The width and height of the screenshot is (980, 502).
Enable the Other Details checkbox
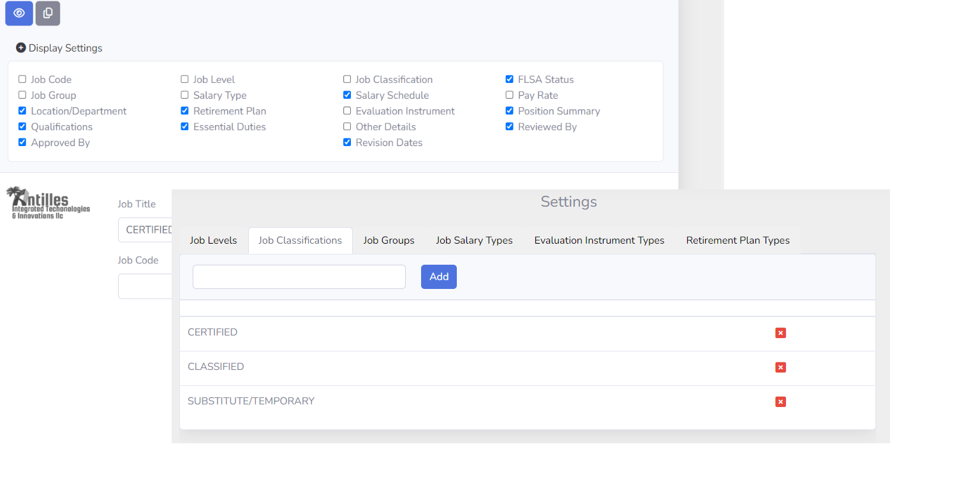pos(347,126)
